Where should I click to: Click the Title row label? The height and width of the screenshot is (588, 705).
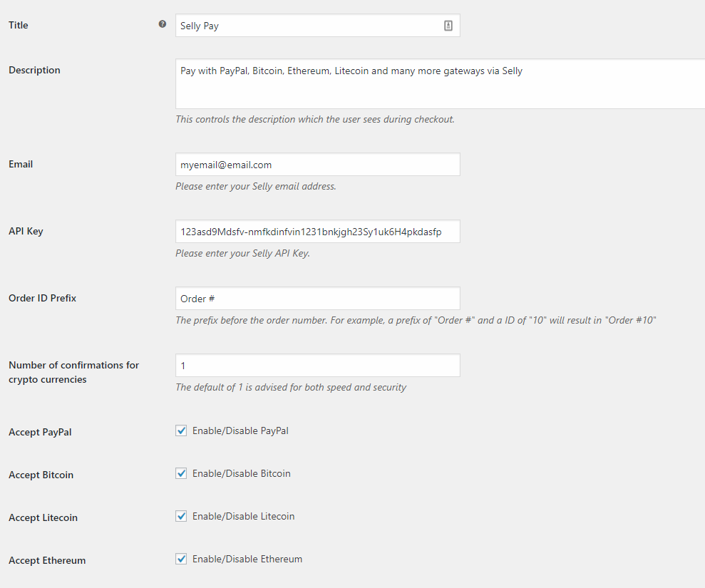[19, 26]
